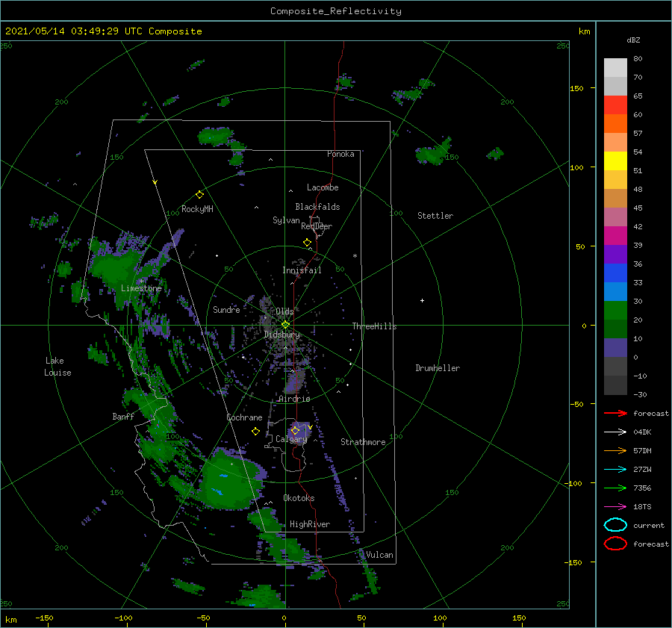Click the Composite_Reflectivity title
This screenshot has width=672, height=628.
(336, 11)
